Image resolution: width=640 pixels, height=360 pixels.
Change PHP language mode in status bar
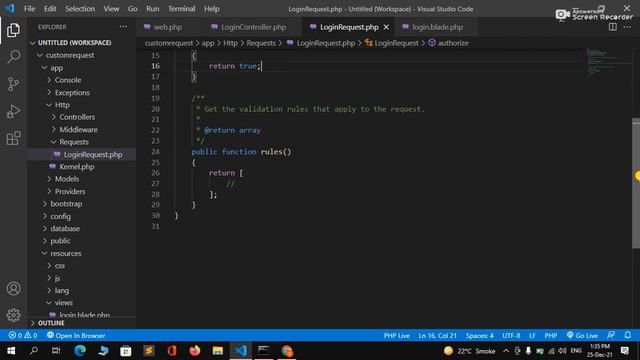(551, 336)
